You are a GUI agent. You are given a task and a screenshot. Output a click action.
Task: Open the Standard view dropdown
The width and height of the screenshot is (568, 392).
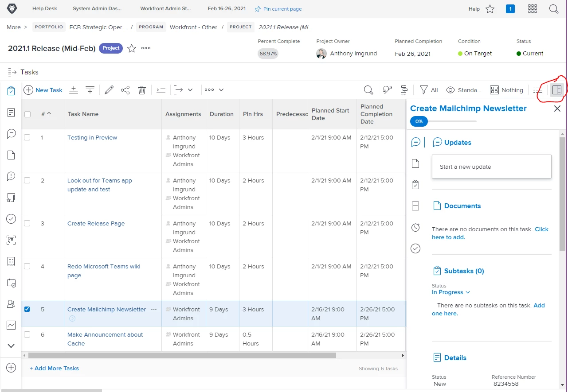463,90
